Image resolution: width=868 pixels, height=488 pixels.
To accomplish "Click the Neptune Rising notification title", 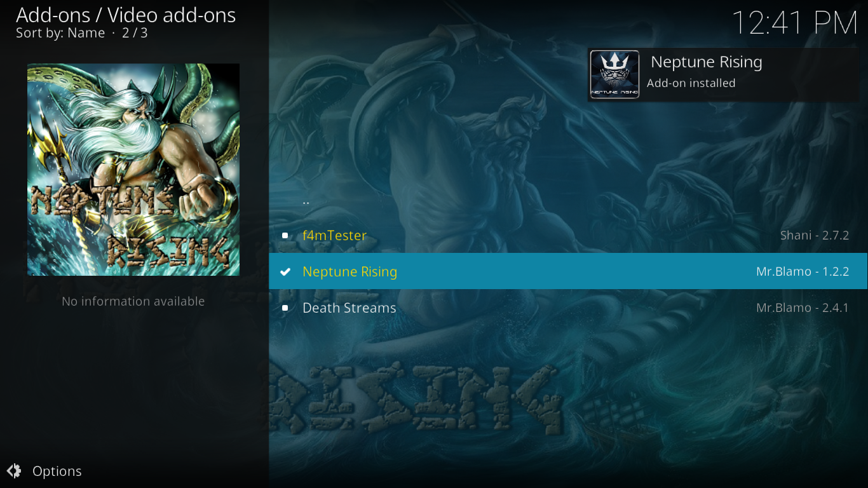I will tap(707, 62).
